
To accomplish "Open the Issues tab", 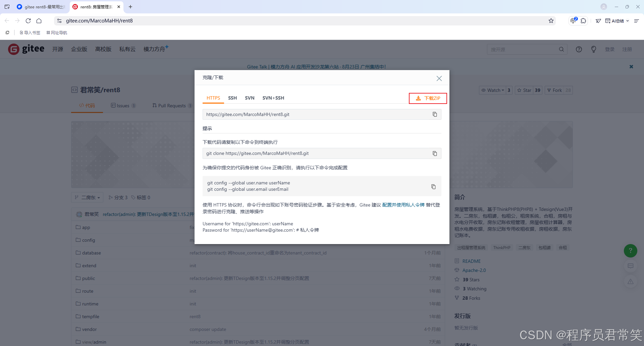I will point(123,106).
